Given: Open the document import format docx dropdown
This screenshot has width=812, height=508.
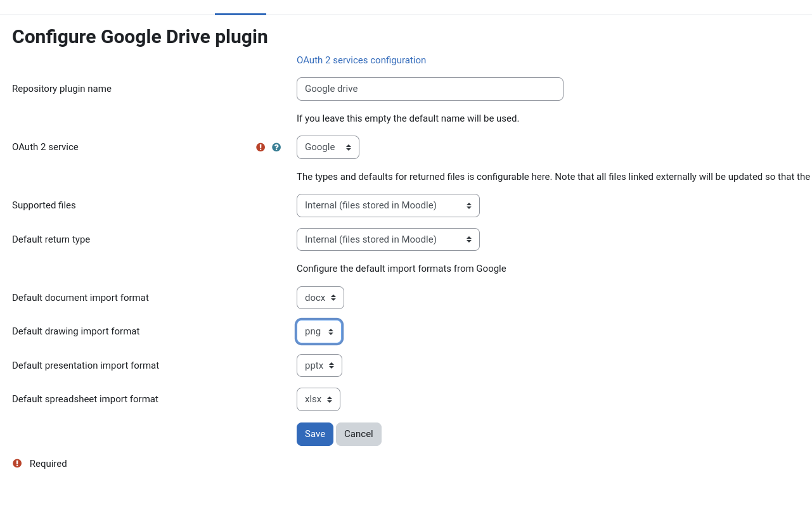Looking at the screenshot, I should [320, 298].
